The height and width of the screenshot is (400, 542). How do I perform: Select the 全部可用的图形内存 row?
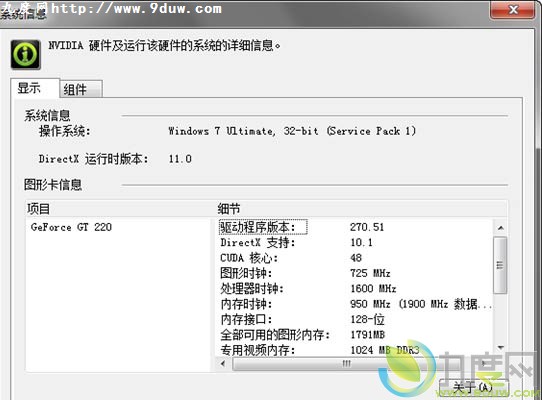[x=355, y=335]
